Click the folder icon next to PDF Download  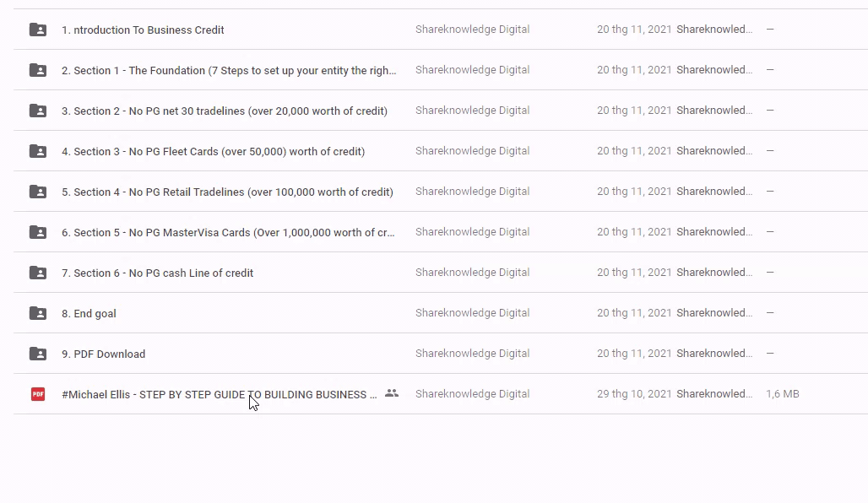tap(38, 354)
